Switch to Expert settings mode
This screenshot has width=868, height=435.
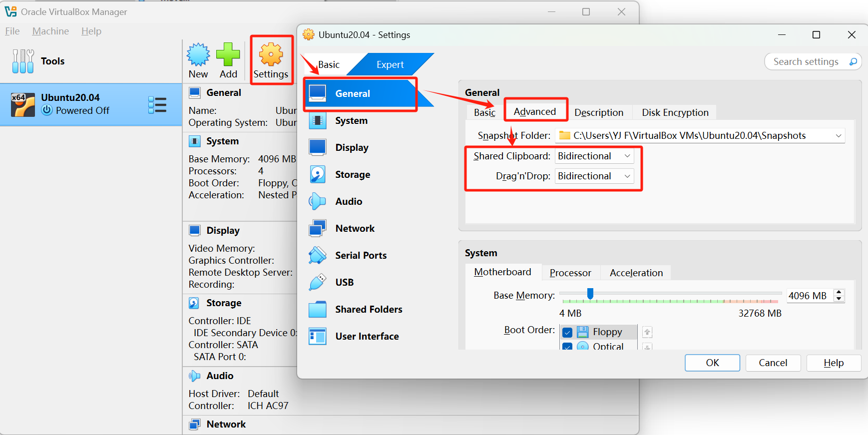click(x=390, y=65)
